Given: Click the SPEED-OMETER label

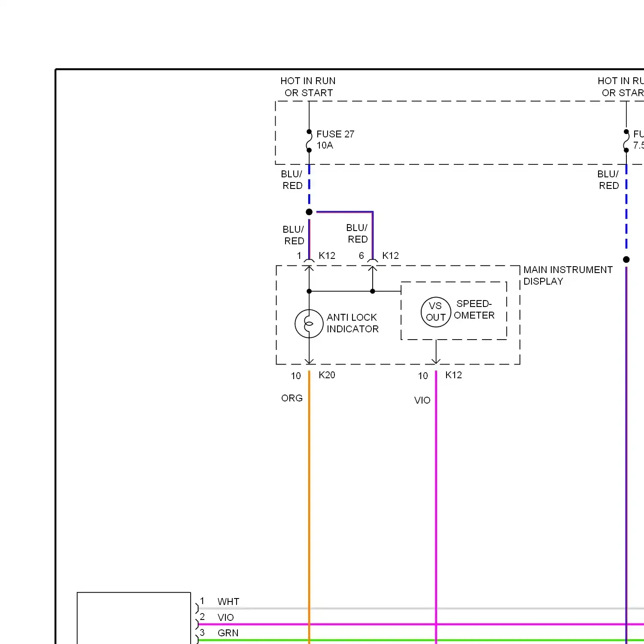Looking at the screenshot, I should [474, 310].
